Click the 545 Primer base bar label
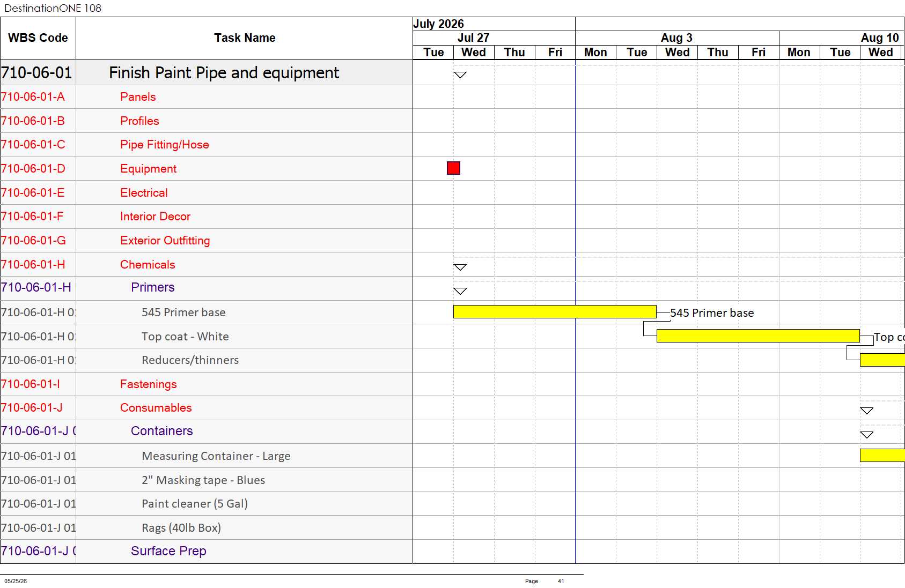905x588 pixels. tap(712, 313)
